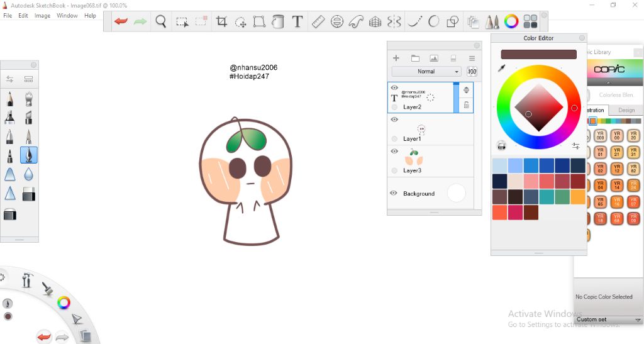Switch to the Design tab in Copic Library
Viewport: 644px width, 344px height.
click(626, 110)
